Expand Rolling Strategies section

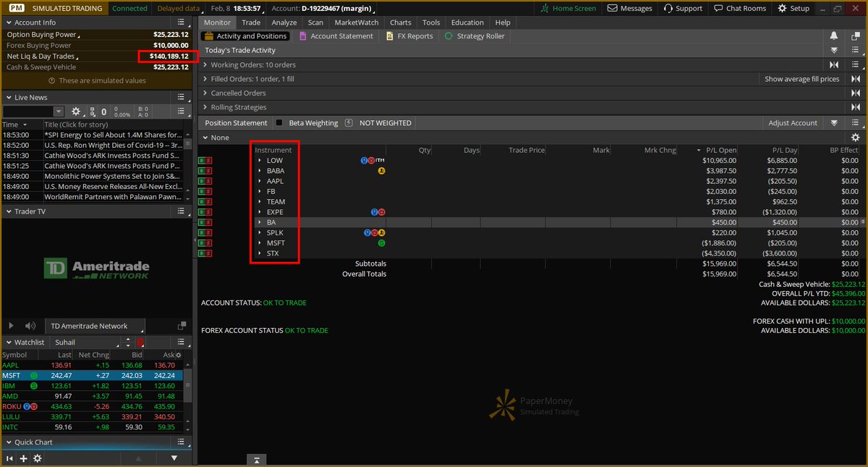coord(205,108)
